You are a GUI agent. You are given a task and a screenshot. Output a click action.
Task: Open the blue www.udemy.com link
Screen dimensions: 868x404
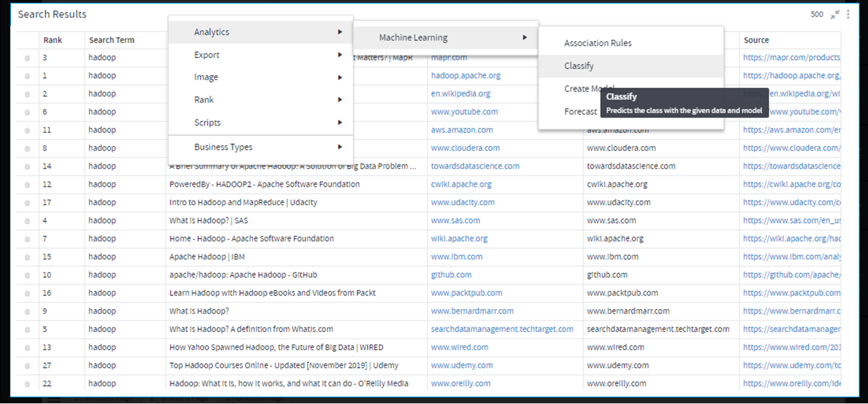click(462, 366)
